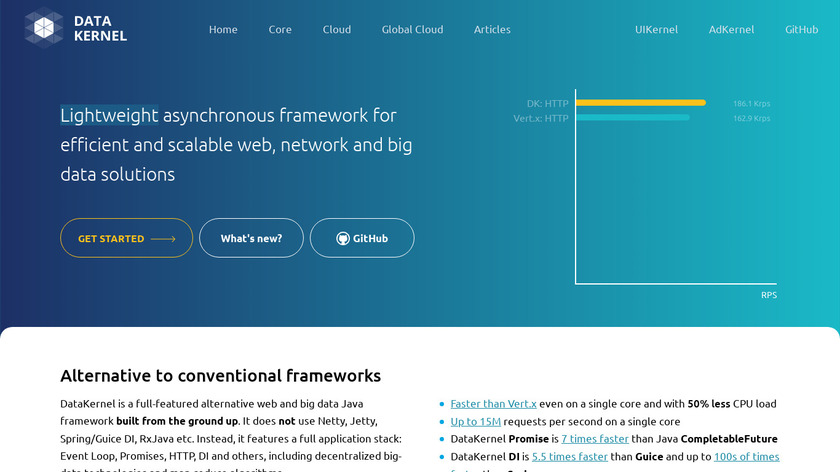Click the Alternative to conventional frameworks heading

[220, 376]
